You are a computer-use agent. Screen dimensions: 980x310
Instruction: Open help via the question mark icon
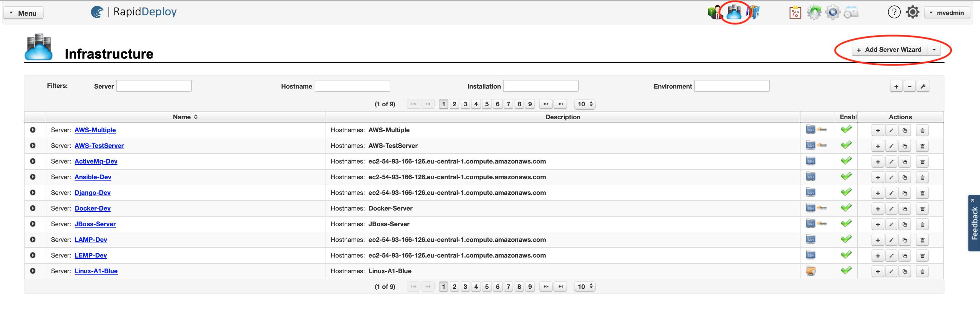(x=894, y=13)
